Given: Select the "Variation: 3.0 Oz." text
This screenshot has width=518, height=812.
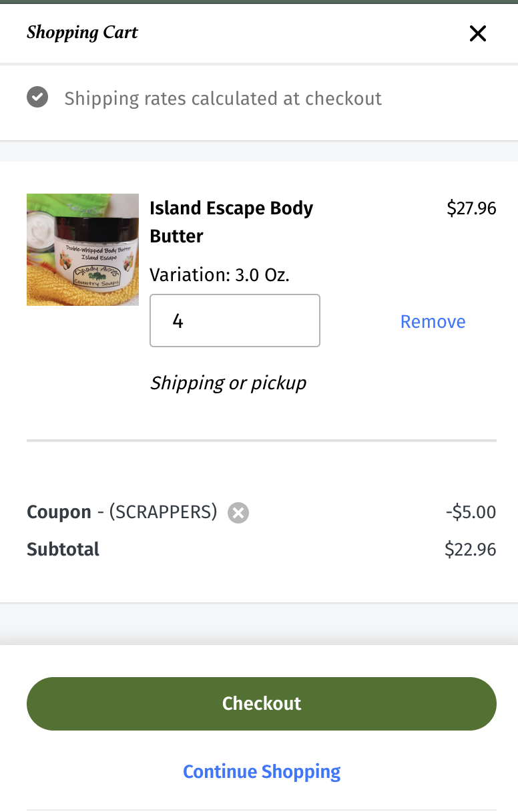Looking at the screenshot, I should [x=220, y=274].
